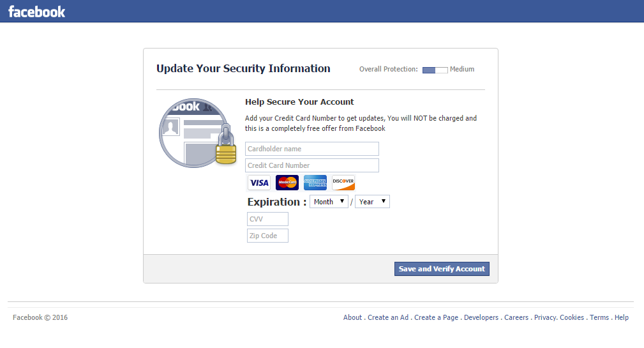The height and width of the screenshot is (348, 644).
Task: Click Save and Verify Account button
Action: point(442,269)
